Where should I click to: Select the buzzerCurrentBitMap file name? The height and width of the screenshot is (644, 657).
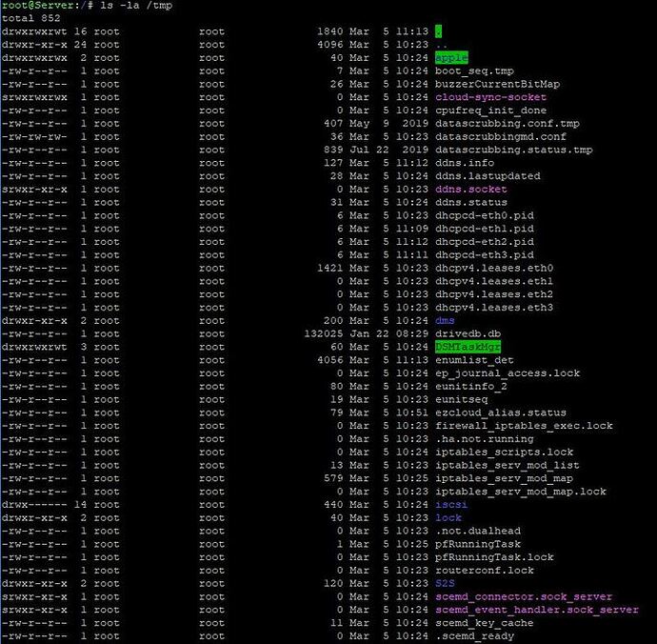click(x=497, y=84)
